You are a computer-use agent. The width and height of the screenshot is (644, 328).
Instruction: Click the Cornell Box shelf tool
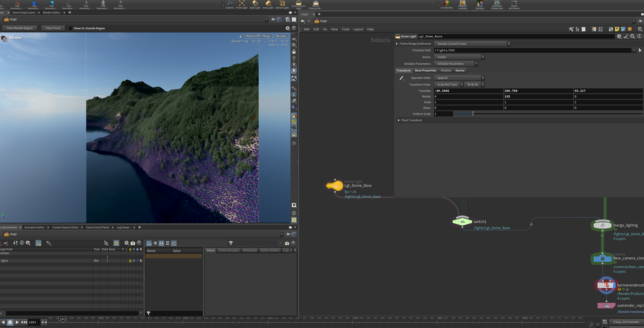pos(446,5)
